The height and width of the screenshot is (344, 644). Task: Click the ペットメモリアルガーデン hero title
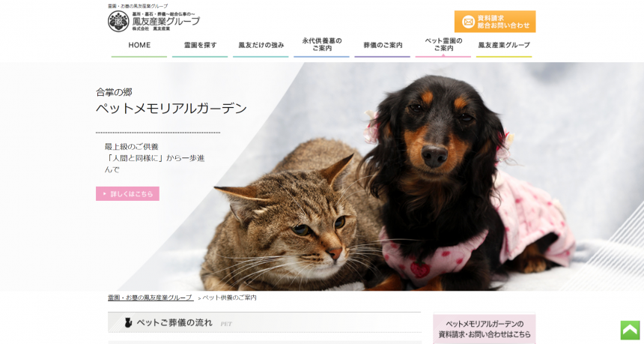[171, 109]
